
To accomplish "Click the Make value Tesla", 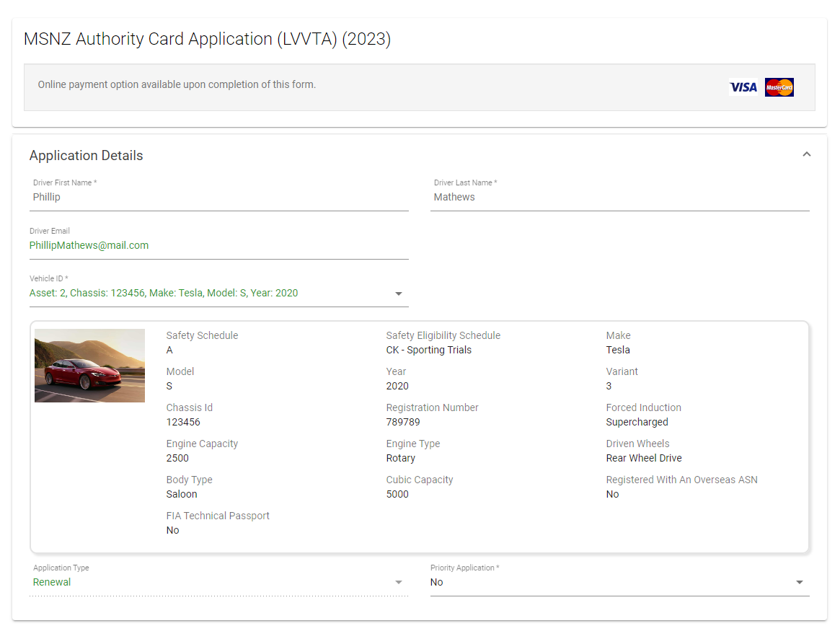I will point(618,350).
